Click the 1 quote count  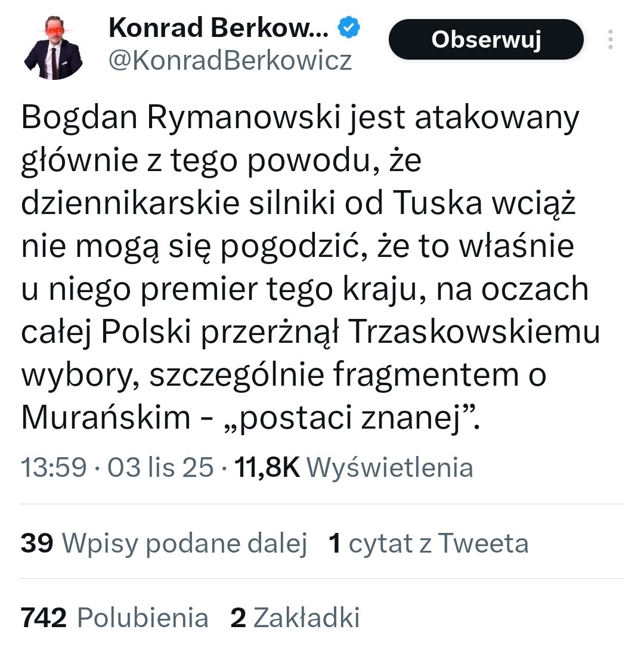coord(335,543)
